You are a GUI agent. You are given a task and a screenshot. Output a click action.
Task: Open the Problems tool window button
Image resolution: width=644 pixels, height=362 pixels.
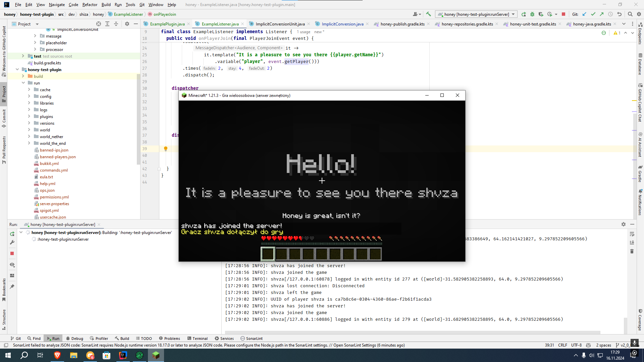[169, 339]
